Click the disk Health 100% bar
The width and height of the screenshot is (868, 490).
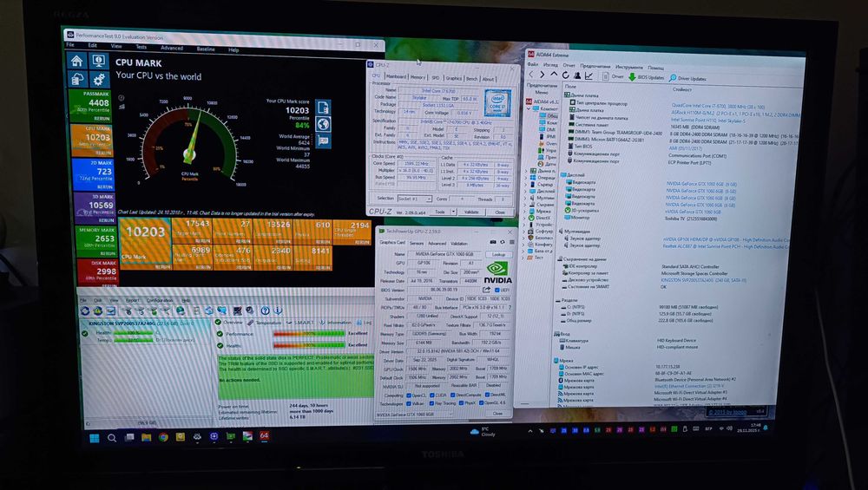coord(308,345)
